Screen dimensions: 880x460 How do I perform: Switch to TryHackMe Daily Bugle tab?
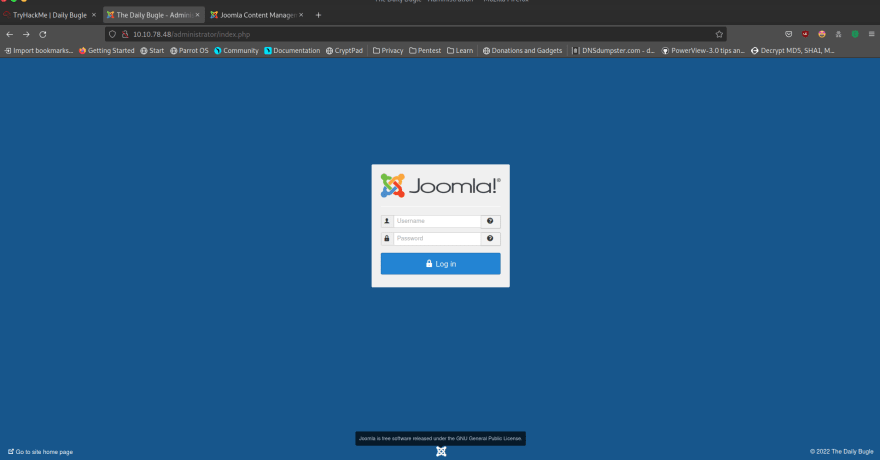point(49,15)
